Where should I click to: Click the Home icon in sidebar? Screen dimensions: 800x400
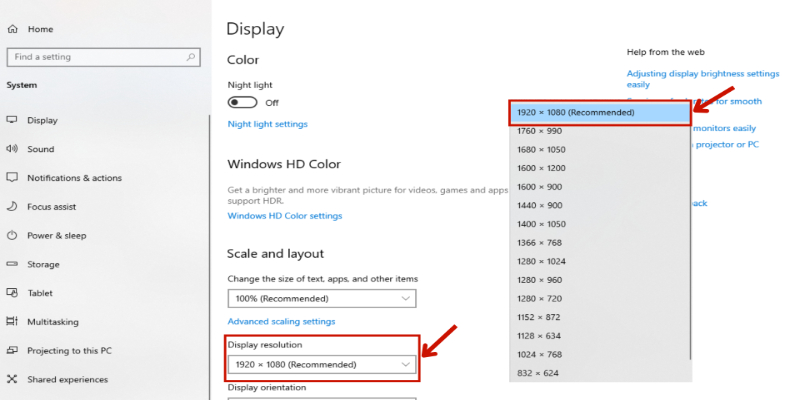coord(13,30)
